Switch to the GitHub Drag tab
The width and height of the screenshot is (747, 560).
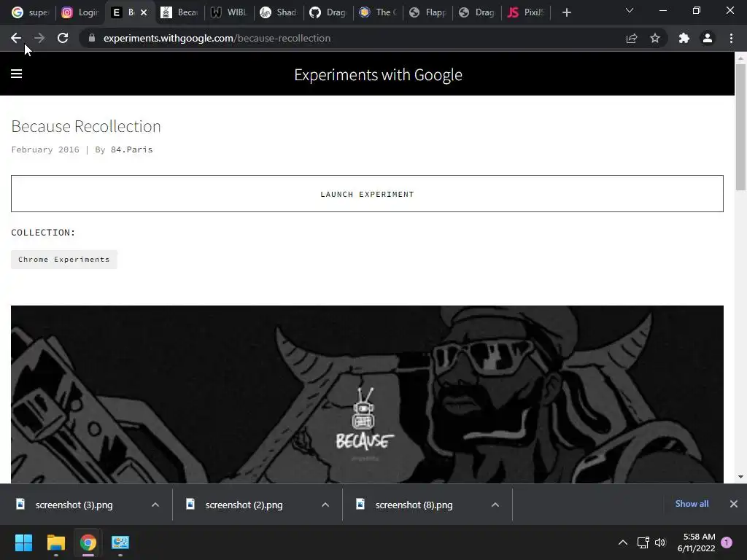(x=328, y=12)
